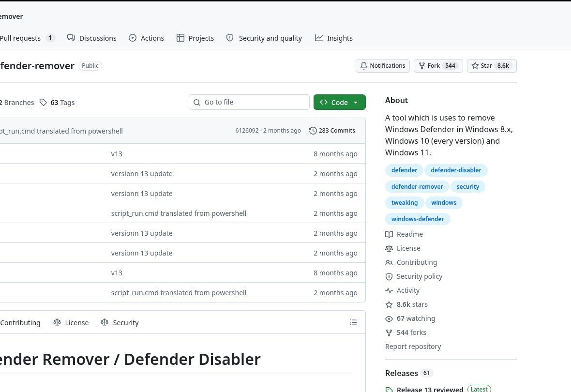Click the defender-disabler topic tag
The image size is (571, 392).
[x=456, y=170]
